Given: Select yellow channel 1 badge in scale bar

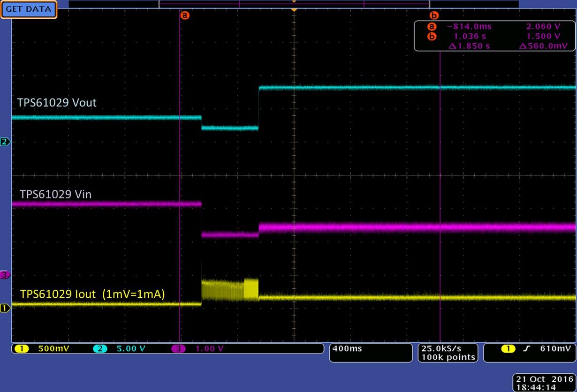Looking at the screenshot, I should click(x=22, y=349).
